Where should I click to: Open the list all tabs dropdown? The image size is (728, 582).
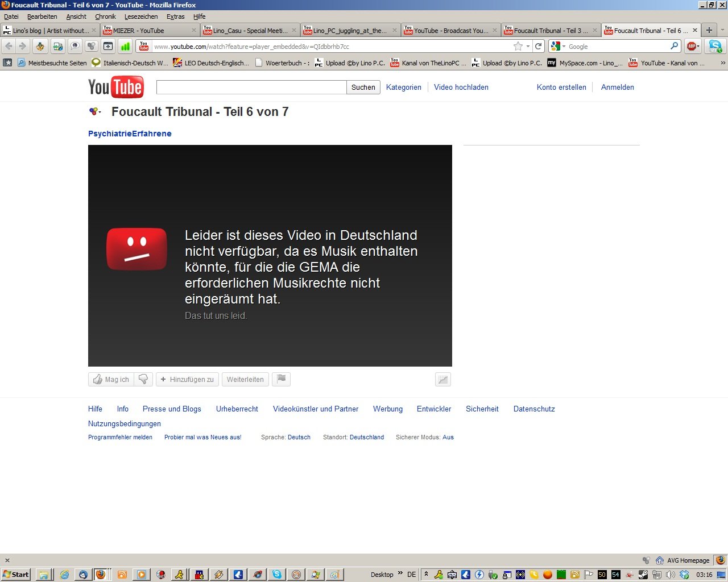722,30
